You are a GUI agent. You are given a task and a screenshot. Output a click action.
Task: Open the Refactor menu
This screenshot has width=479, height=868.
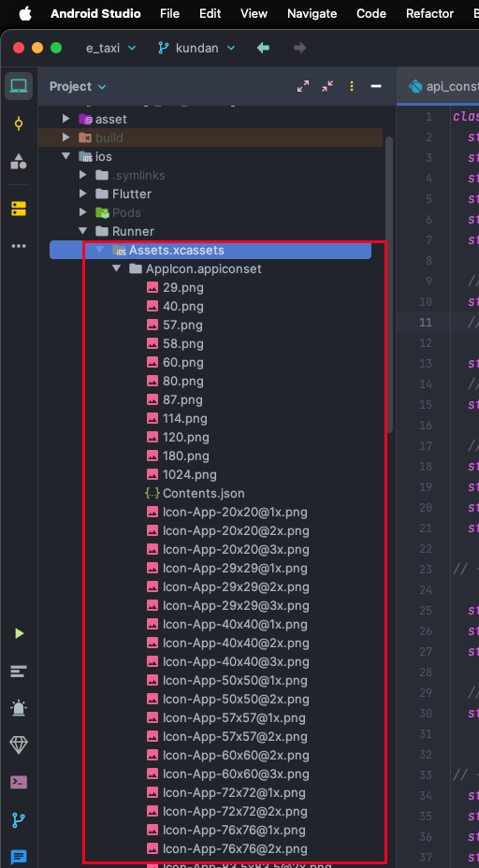429,14
